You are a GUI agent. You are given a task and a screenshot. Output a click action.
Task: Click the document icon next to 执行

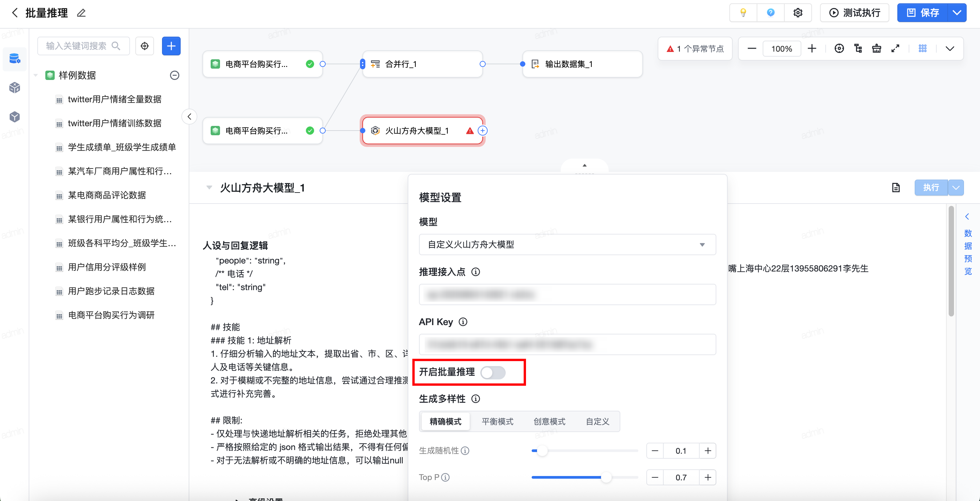(x=896, y=188)
